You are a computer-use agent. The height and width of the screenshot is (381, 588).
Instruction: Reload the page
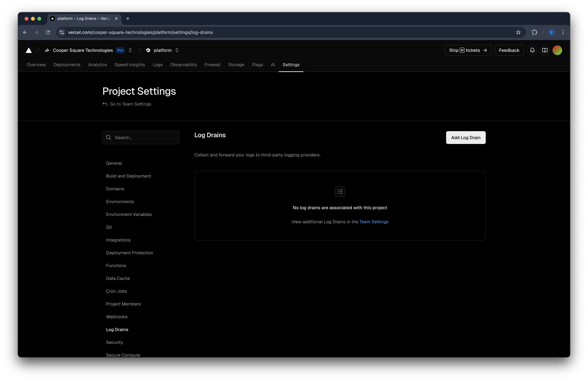(x=48, y=32)
